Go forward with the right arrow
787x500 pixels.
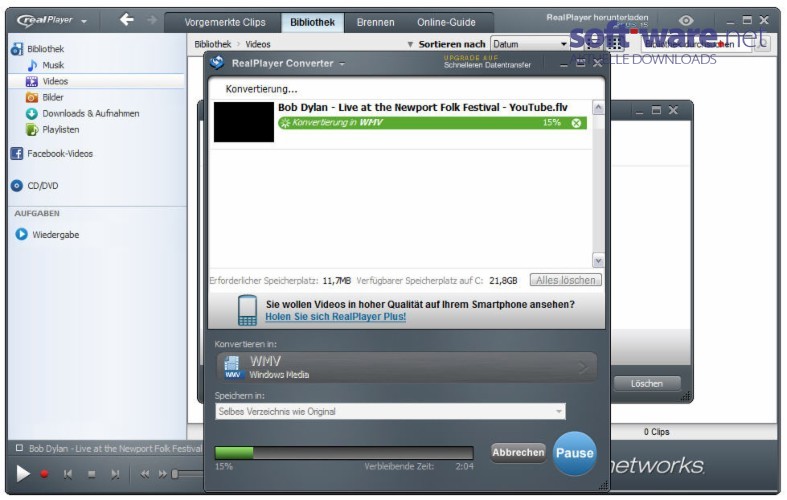[x=151, y=20]
